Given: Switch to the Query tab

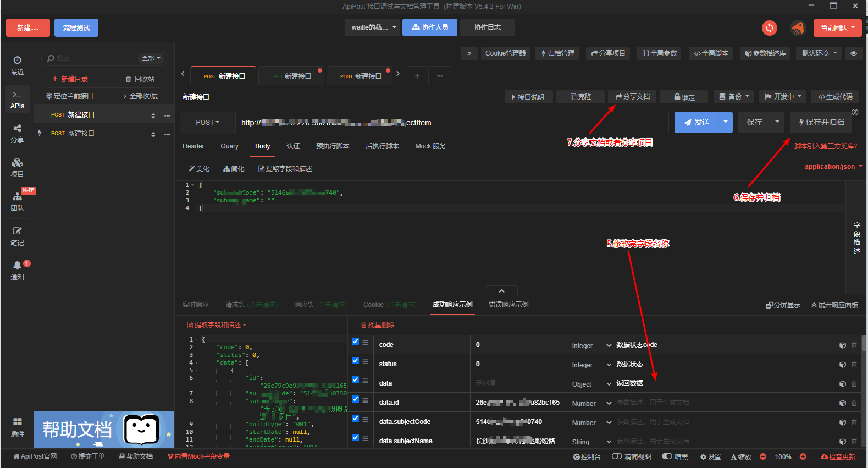Looking at the screenshot, I should click(x=229, y=146).
